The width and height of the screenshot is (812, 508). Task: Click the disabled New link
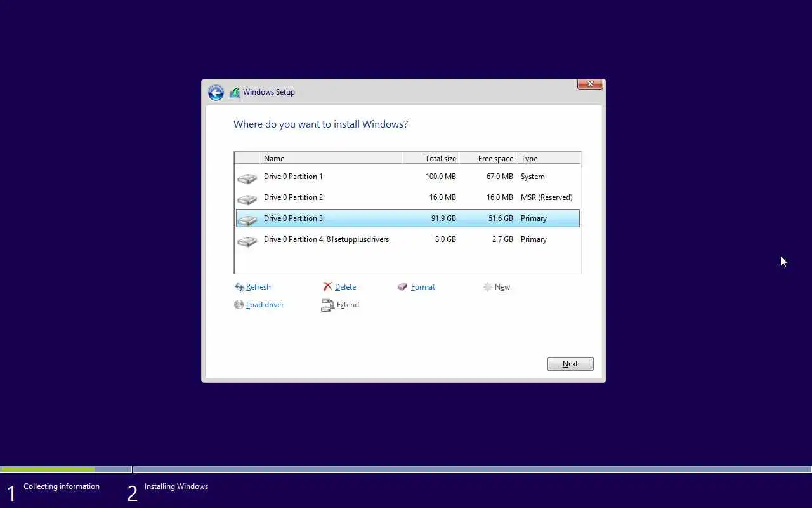pos(502,287)
